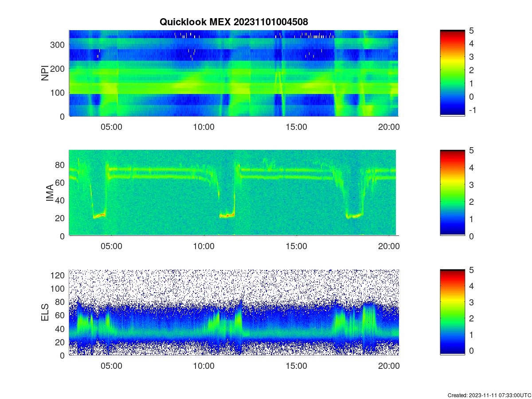Click the IMA spectrogram plot area

click(233, 193)
